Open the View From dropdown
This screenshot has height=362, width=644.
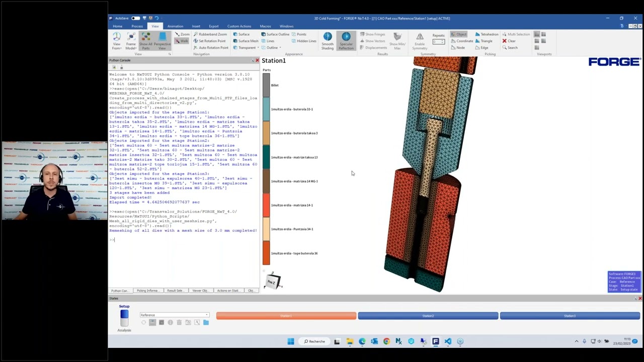click(x=117, y=40)
